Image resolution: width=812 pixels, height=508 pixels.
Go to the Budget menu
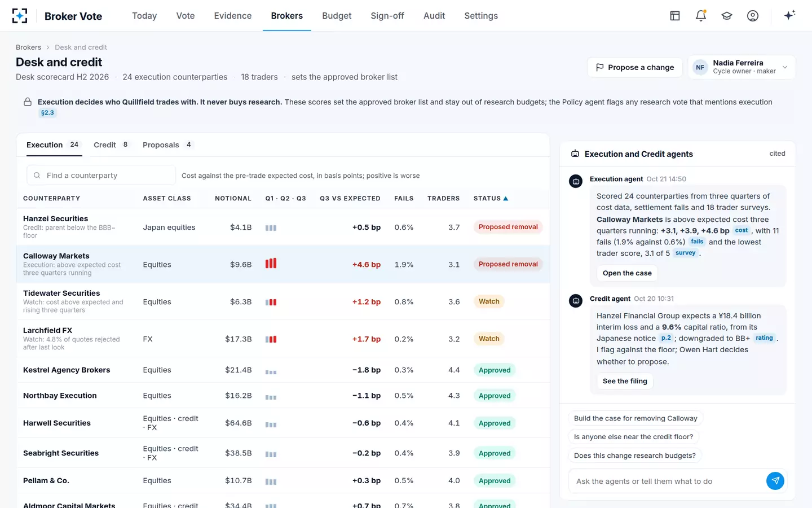tap(337, 16)
